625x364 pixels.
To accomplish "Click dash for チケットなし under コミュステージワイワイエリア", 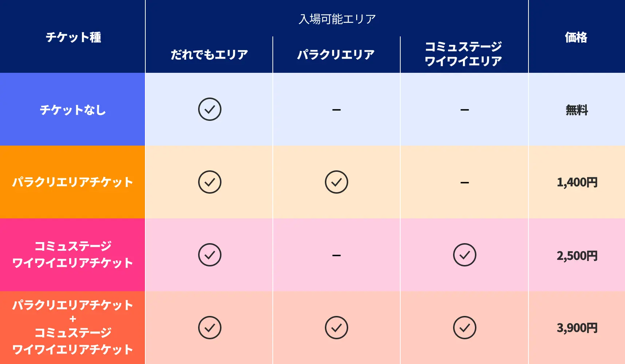I will tap(465, 110).
